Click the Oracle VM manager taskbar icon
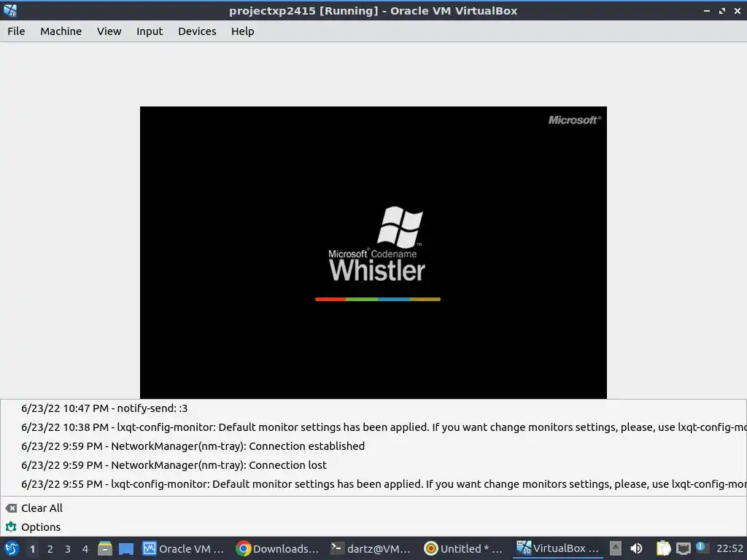Image resolution: width=747 pixels, height=560 pixels. point(149,548)
